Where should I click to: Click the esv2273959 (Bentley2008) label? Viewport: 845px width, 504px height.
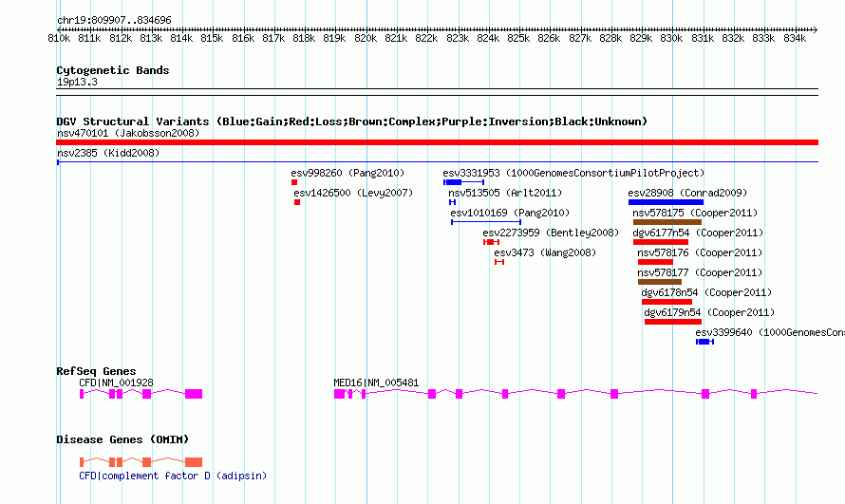(x=551, y=233)
